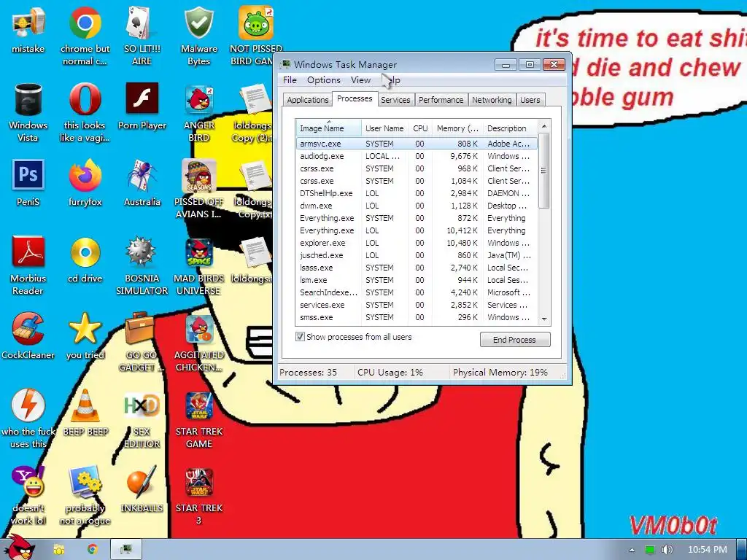Click the Chrome icon in the taskbar

point(93,550)
